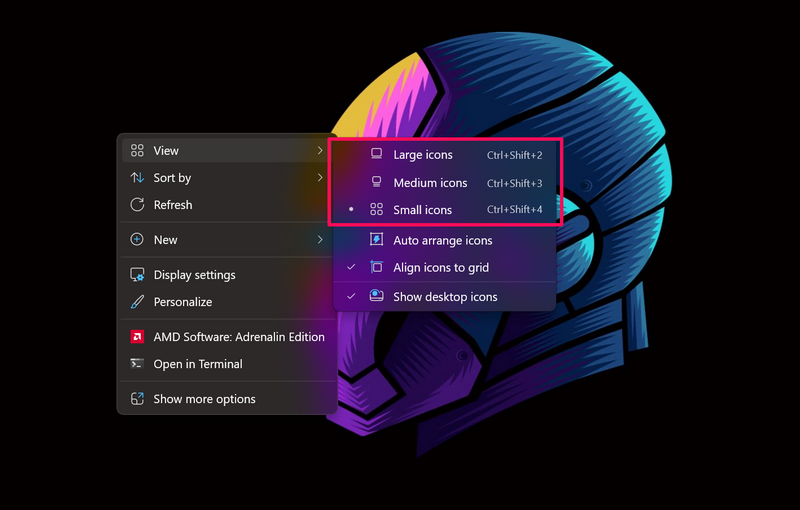Expand the View submenu arrow

320,151
